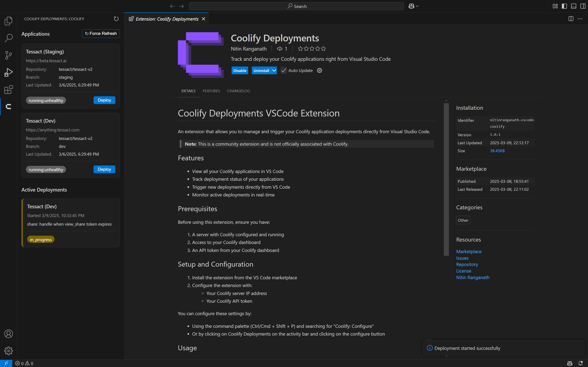Open the Source Control view
Screen dimensions: 588x367
pyautogui.click(x=9, y=55)
